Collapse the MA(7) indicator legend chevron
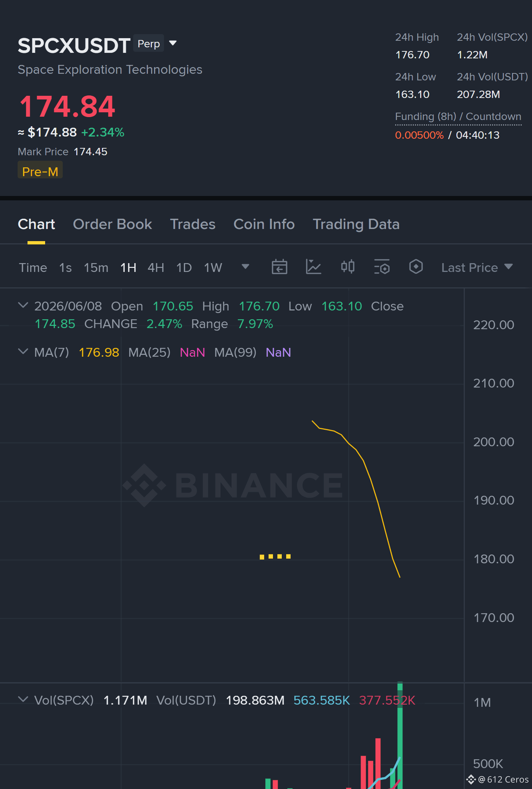 [x=23, y=352]
